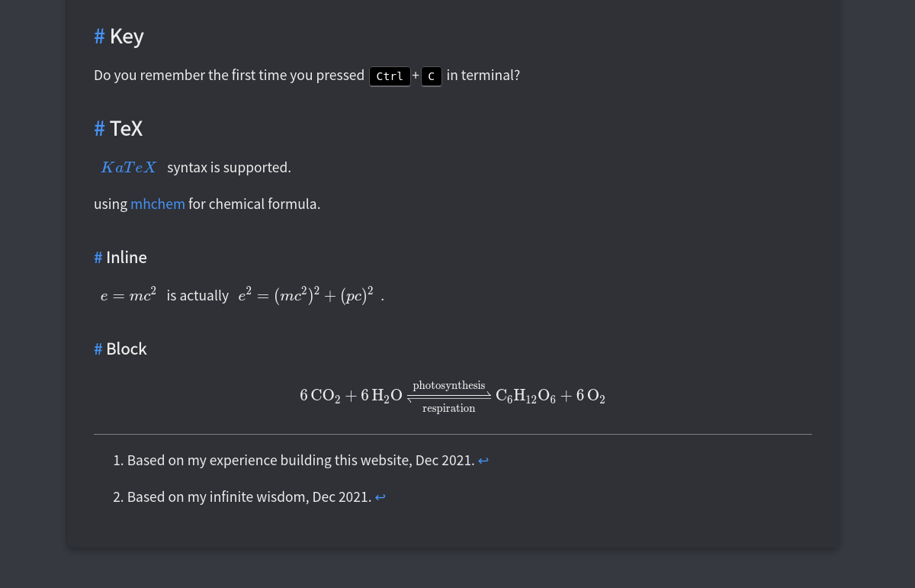Click the TeX heading text
This screenshot has height=588, width=915.
126,128
